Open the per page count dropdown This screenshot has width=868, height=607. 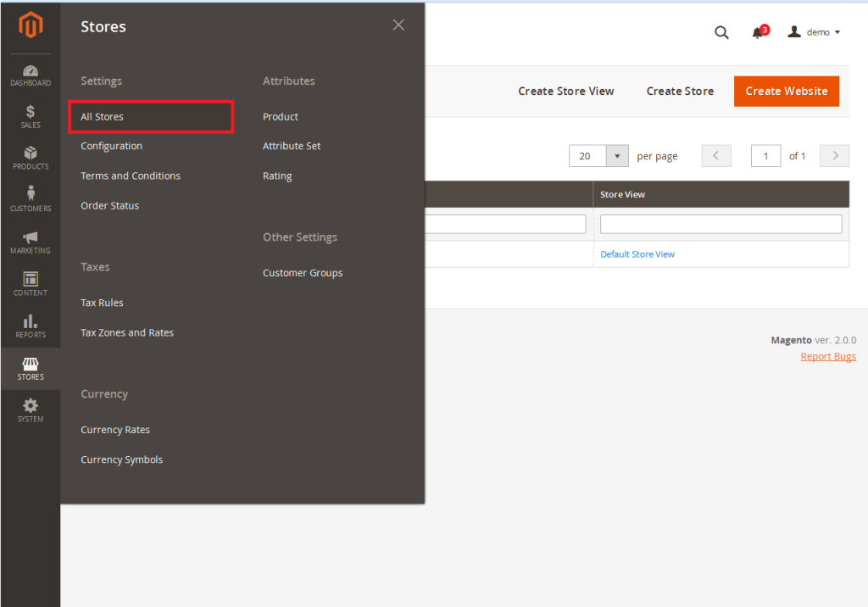(x=617, y=156)
